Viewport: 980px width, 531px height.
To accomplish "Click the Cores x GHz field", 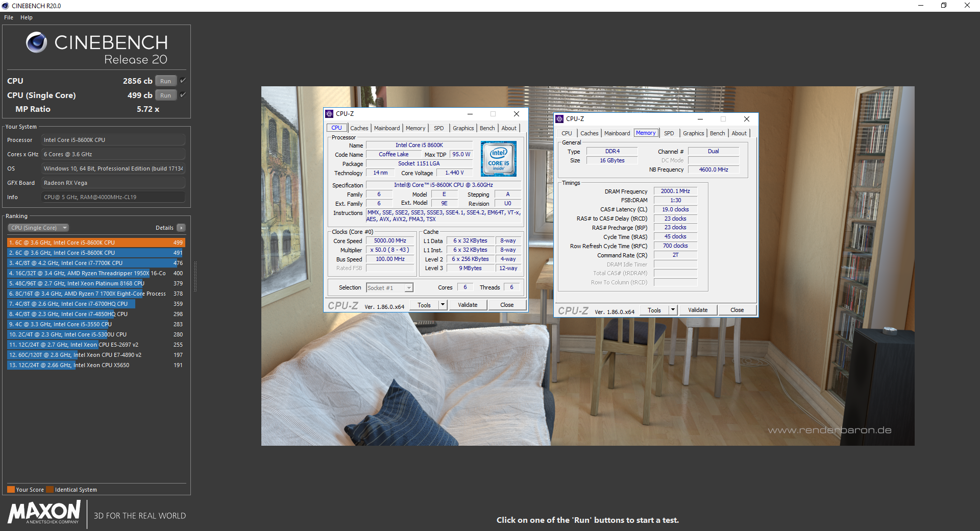I will (x=113, y=154).
